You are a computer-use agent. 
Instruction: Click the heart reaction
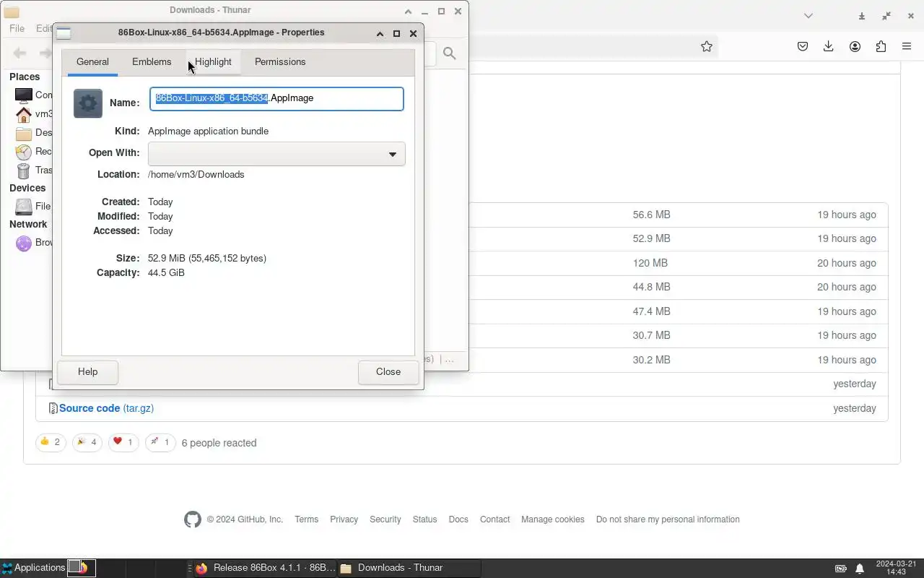coord(123,442)
